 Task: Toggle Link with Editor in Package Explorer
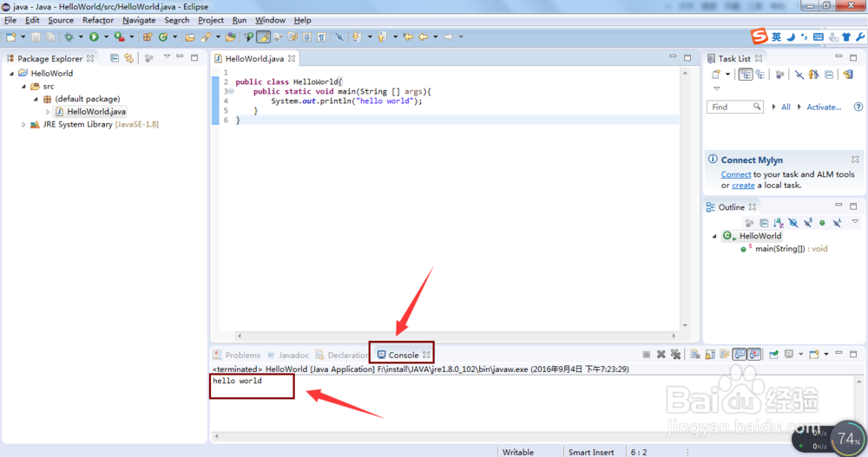(x=129, y=58)
